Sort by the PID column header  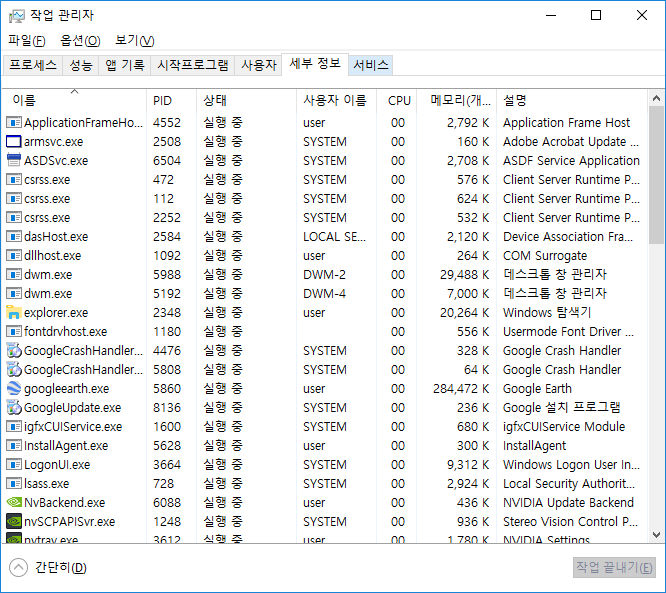coord(172,100)
